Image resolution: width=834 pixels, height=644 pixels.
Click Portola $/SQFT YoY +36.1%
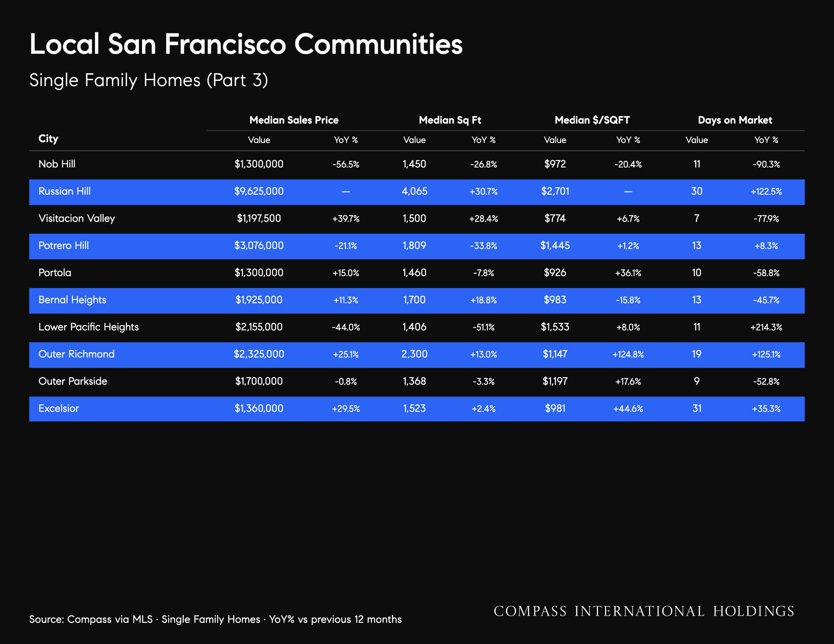tap(628, 273)
